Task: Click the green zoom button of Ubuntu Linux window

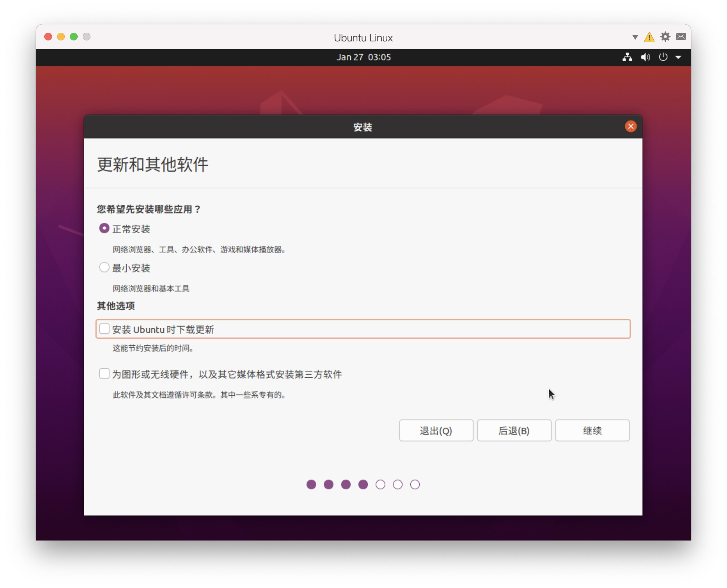Action: tap(74, 37)
